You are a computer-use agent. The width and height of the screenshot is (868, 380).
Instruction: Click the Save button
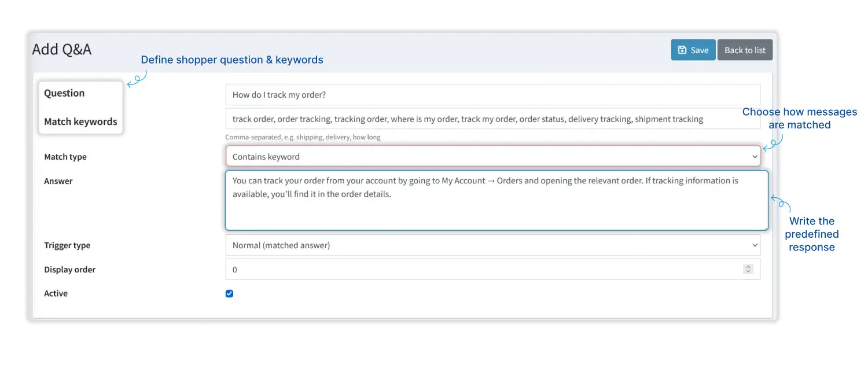point(693,50)
